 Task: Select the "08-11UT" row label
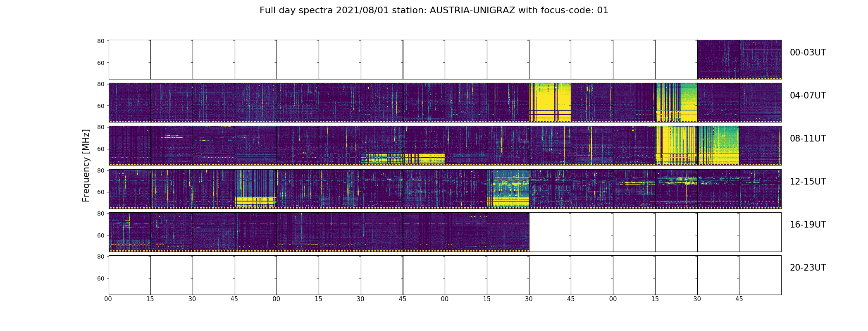pyautogui.click(x=808, y=139)
